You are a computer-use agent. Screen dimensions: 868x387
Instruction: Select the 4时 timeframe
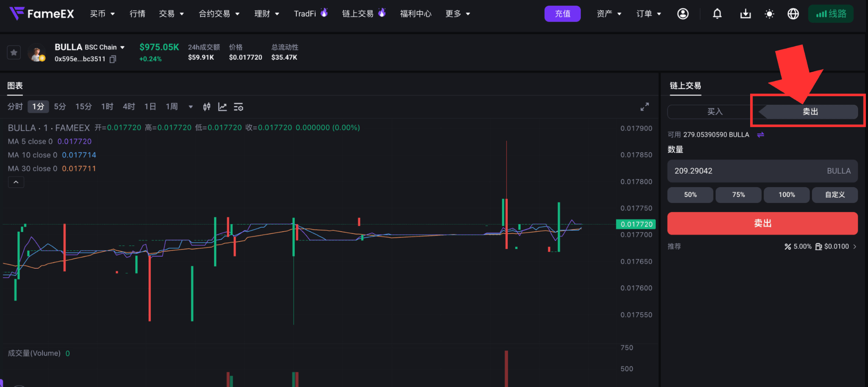point(129,107)
